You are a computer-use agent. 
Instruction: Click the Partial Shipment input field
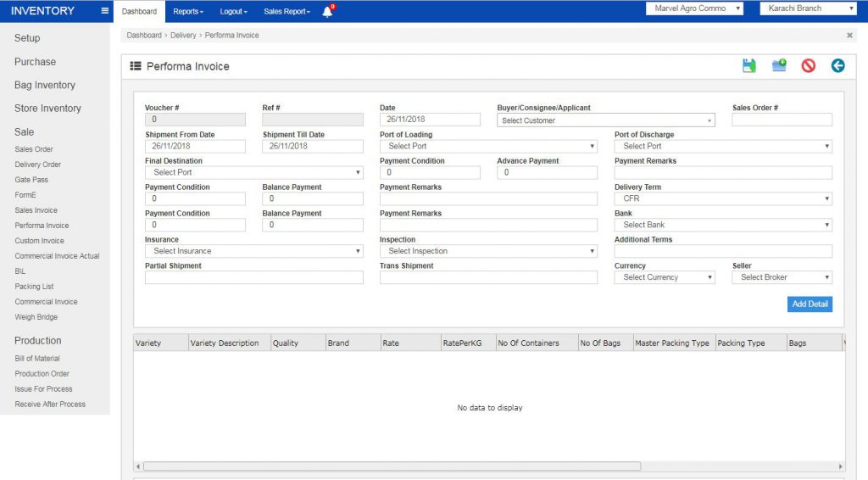point(254,277)
